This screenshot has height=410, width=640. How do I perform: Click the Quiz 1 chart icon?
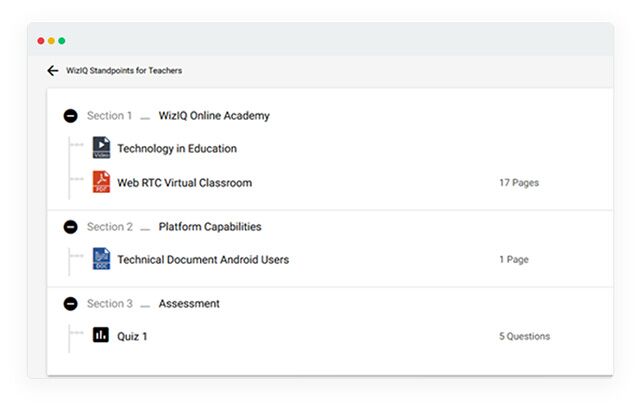[x=101, y=335]
